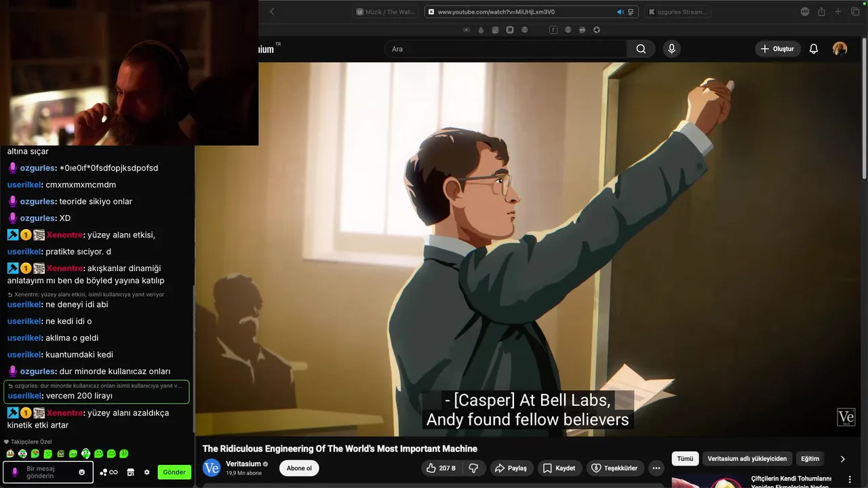
Task: Switch to the Müzik / The Wall tab
Action: pyautogui.click(x=385, y=12)
